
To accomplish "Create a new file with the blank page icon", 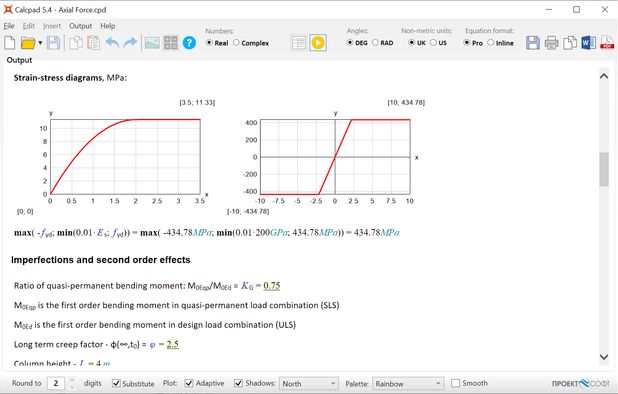I will coord(9,43).
